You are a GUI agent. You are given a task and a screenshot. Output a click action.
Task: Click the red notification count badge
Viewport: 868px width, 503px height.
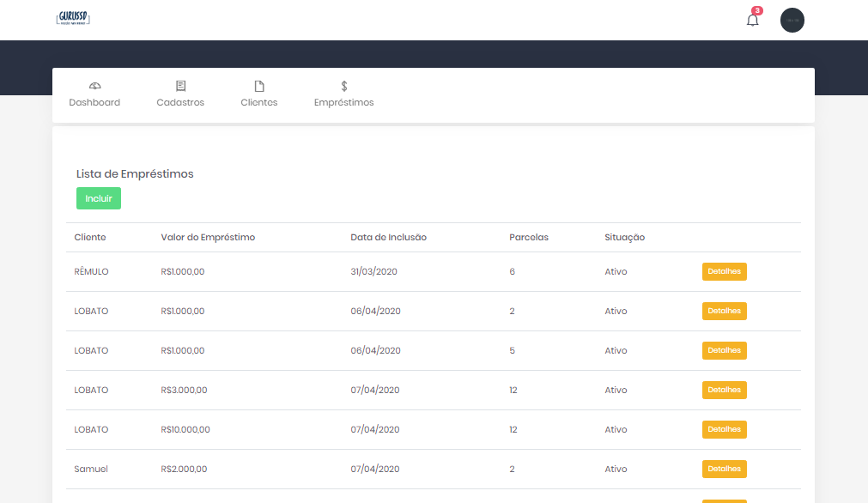[x=756, y=10]
